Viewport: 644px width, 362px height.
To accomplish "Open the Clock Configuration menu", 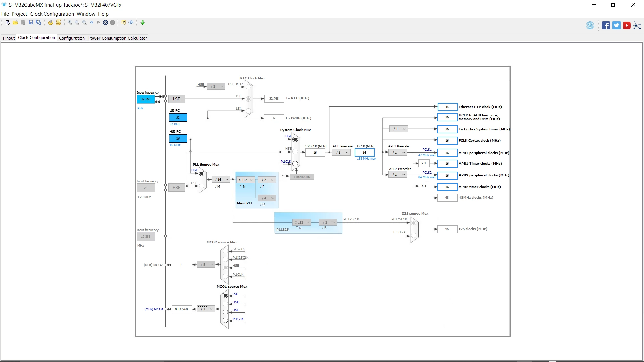I will (x=52, y=14).
